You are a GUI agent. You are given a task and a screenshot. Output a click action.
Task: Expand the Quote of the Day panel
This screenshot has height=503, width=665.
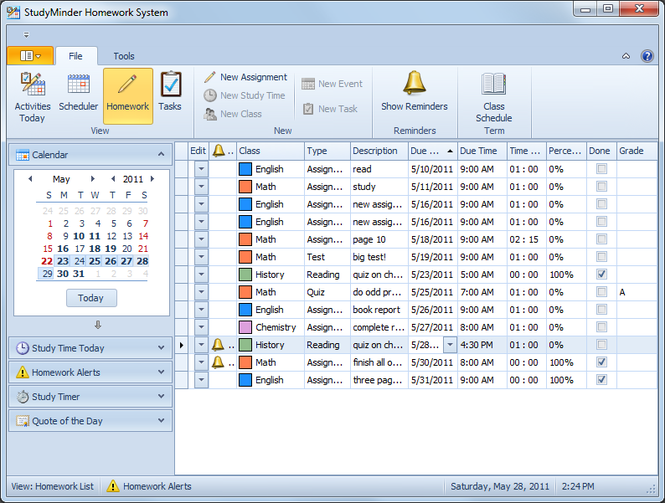[x=161, y=420]
